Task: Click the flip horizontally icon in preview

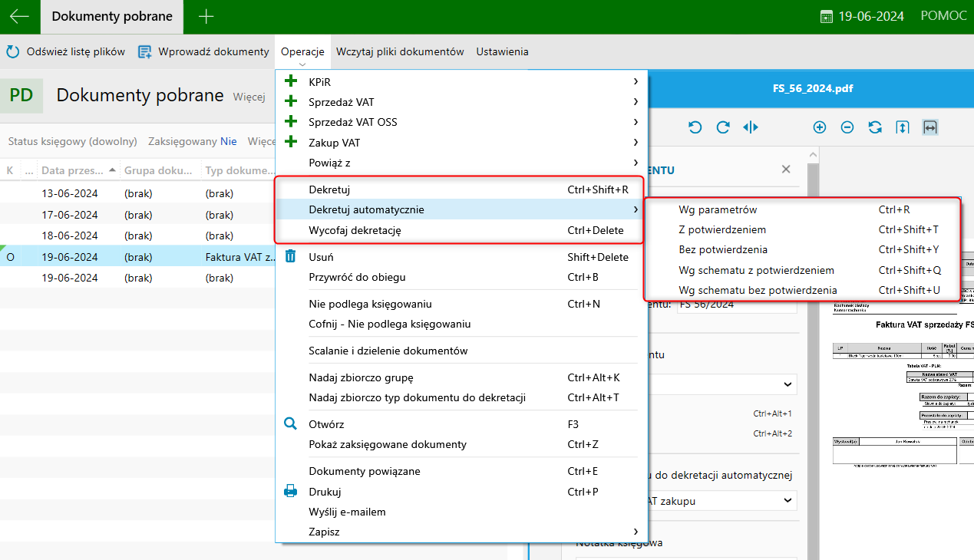Action: [x=751, y=127]
